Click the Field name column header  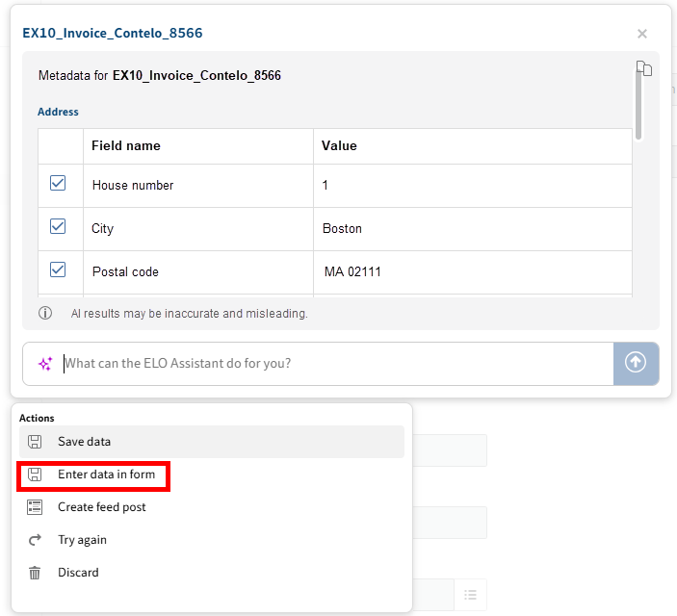coord(125,146)
